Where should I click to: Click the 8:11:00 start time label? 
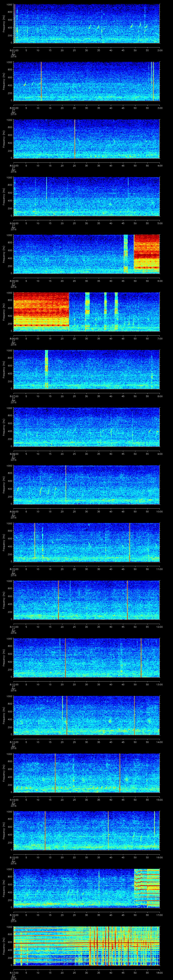pos(14,627)
